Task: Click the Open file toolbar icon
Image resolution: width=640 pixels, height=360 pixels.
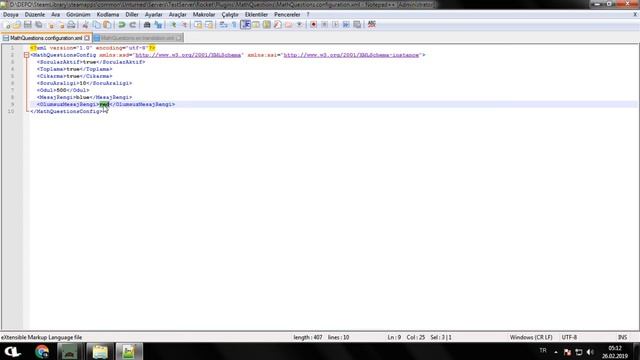Action: point(17,25)
